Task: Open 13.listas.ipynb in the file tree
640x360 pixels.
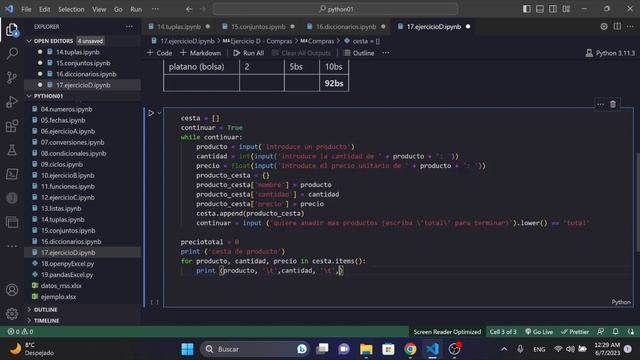Action: pos(61,209)
